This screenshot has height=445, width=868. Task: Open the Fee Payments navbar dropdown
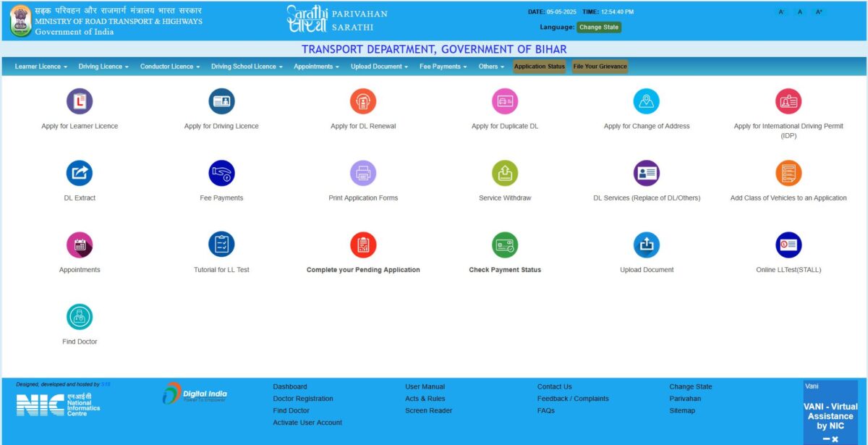pos(443,67)
